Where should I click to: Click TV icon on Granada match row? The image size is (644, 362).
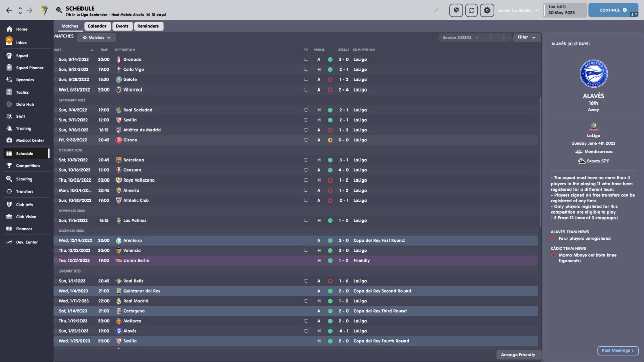click(306, 59)
